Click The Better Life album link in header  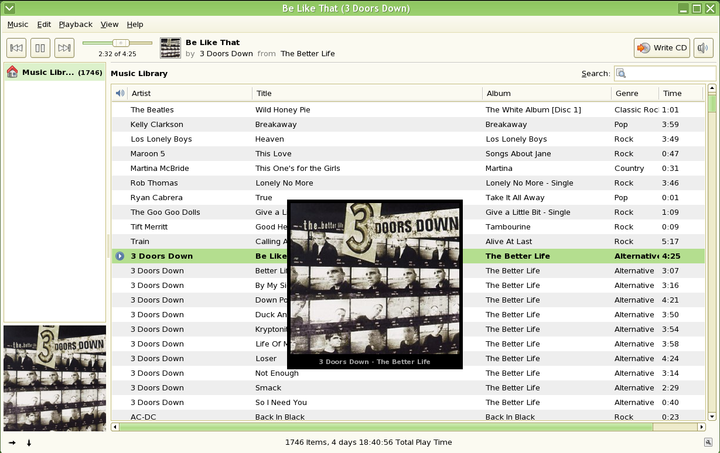pos(308,54)
